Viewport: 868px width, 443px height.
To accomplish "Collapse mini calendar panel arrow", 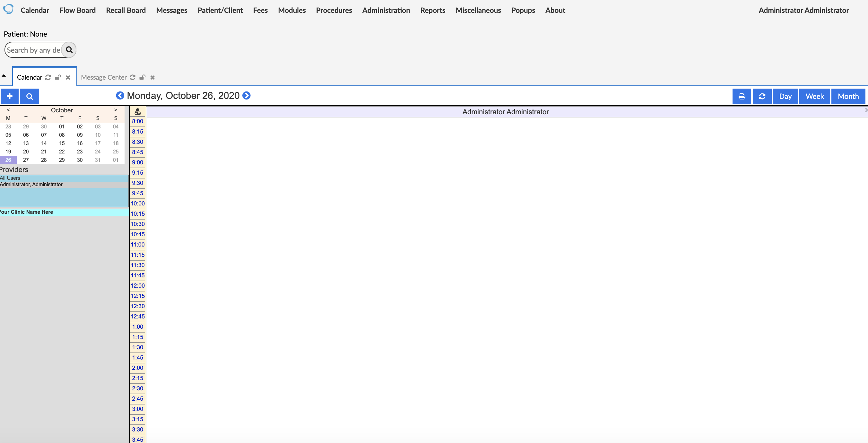I will tap(5, 76).
